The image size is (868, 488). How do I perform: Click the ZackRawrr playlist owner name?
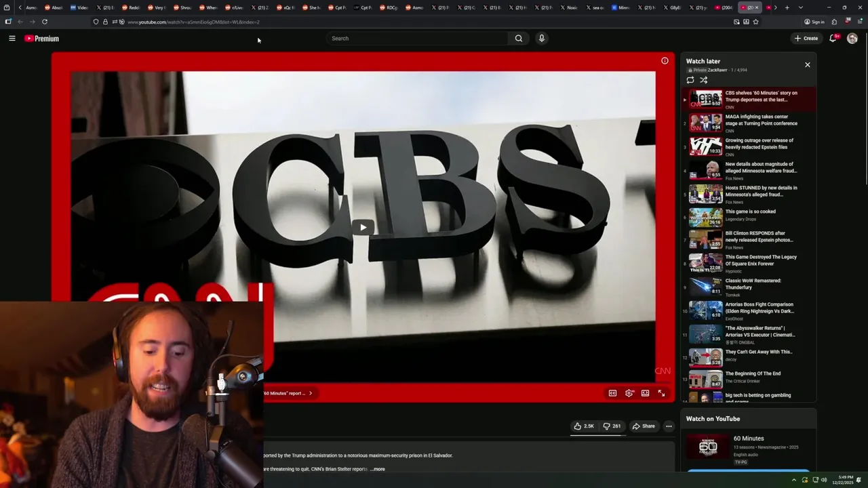coord(717,70)
